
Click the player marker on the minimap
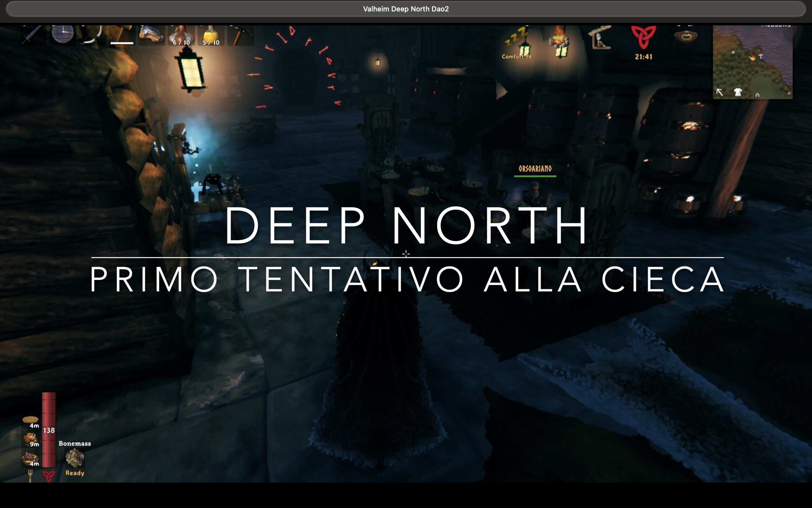(752, 58)
